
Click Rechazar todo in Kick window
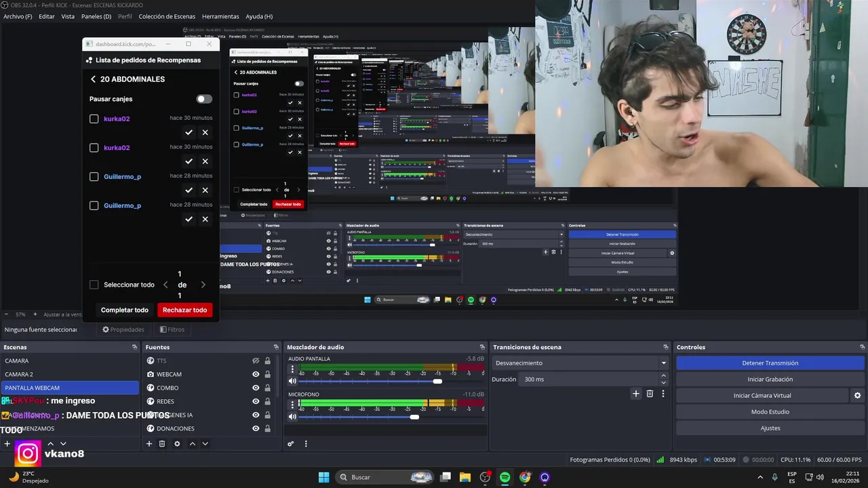click(184, 310)
